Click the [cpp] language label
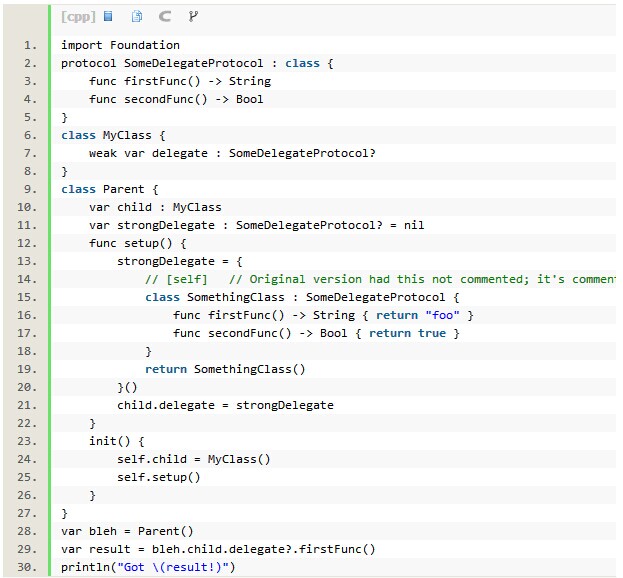The width and height of the screenshot is (623, 578). pos(78,16)
